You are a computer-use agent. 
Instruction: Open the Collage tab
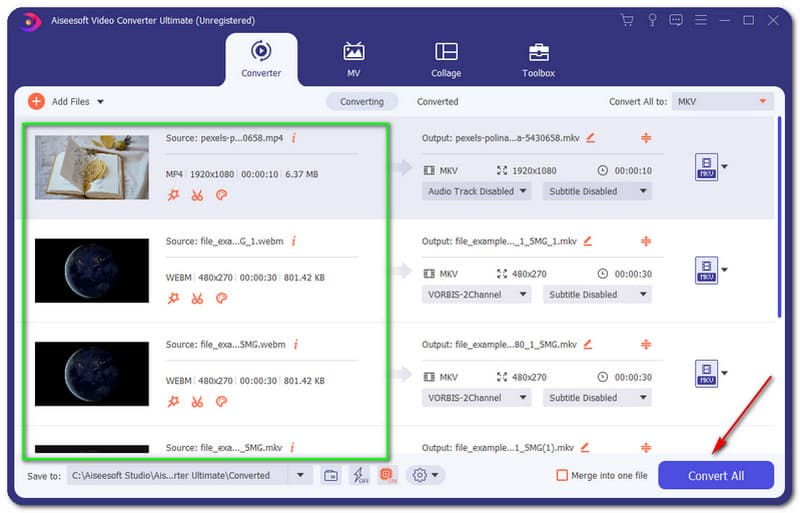pos(446,59)
